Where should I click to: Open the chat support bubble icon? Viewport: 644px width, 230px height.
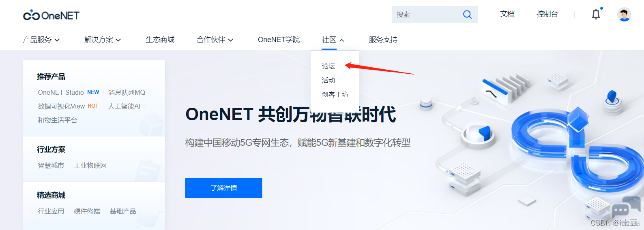[626, 208]
